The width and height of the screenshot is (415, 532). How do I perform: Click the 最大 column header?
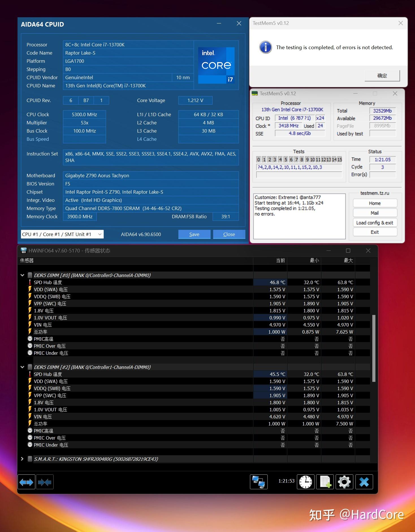coord(338,260)
